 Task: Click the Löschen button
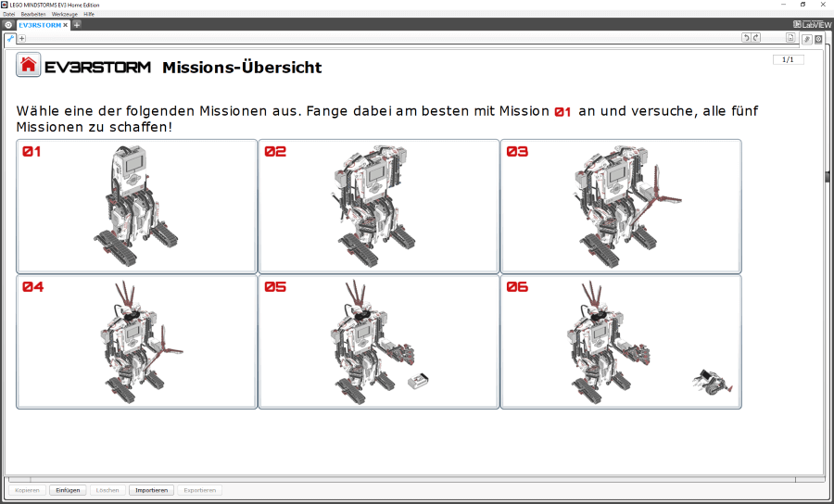107,490
